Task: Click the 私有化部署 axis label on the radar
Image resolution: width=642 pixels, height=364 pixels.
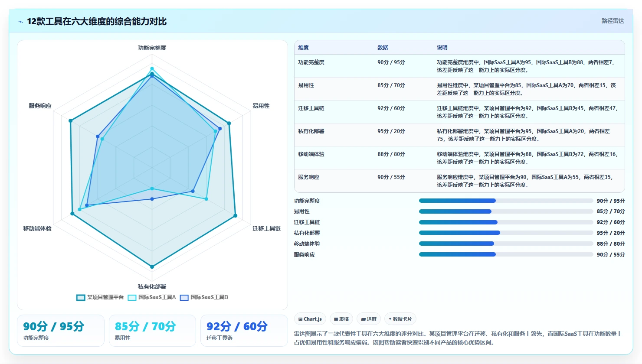Action: [x=152, y=286]
